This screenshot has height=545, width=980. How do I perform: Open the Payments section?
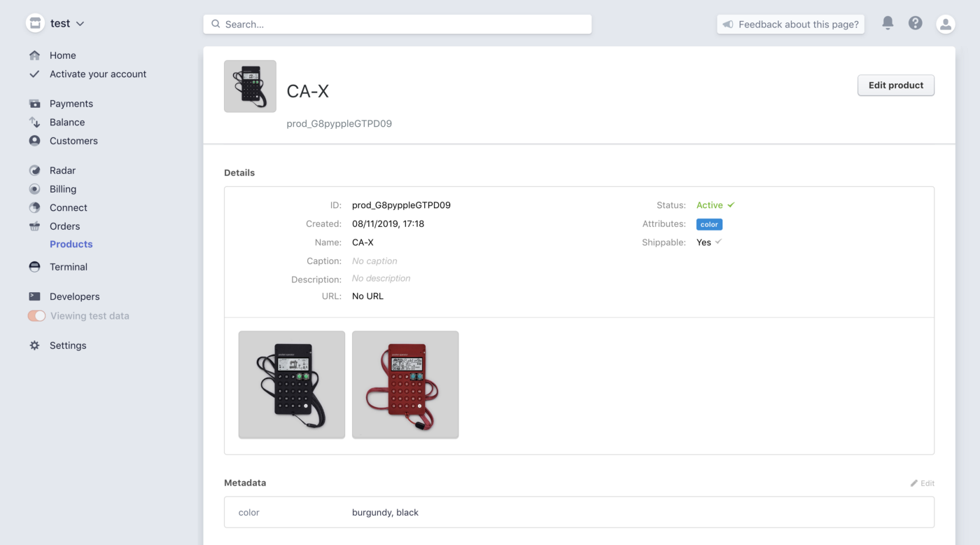click(x=71, y=103)
